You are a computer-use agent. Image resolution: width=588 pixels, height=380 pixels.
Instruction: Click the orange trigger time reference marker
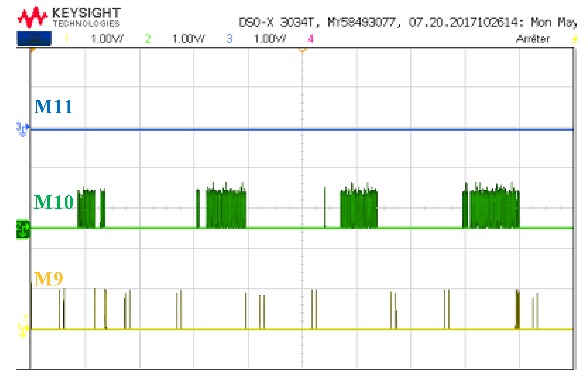click(302, 50)
